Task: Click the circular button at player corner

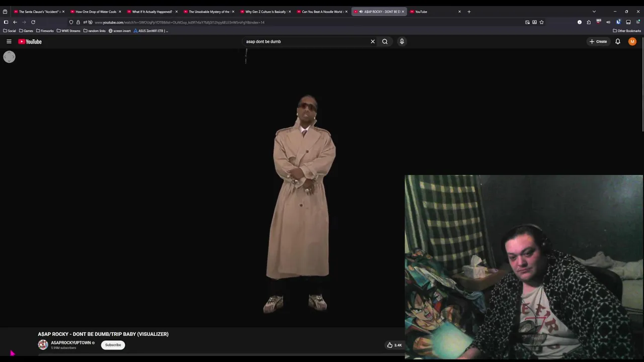Action: [x=9, y=57]
